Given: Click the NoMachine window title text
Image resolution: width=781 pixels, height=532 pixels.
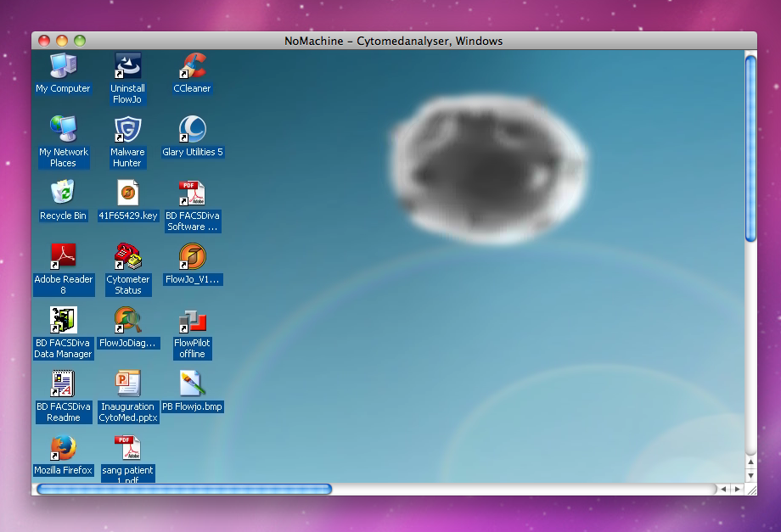Looking at the screenshot, I should click(394, 41).
